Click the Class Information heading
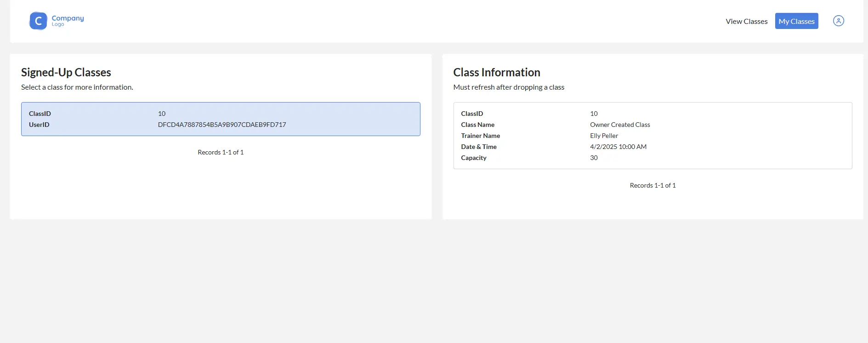The width and height of the screenshot is (868, 343). coord(496,73)
